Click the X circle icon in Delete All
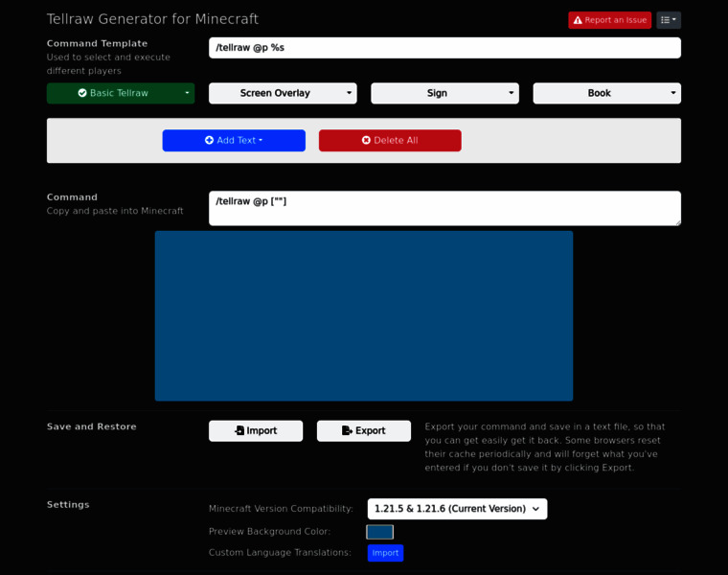Screen dimensions: 728x575 (366, 140)
